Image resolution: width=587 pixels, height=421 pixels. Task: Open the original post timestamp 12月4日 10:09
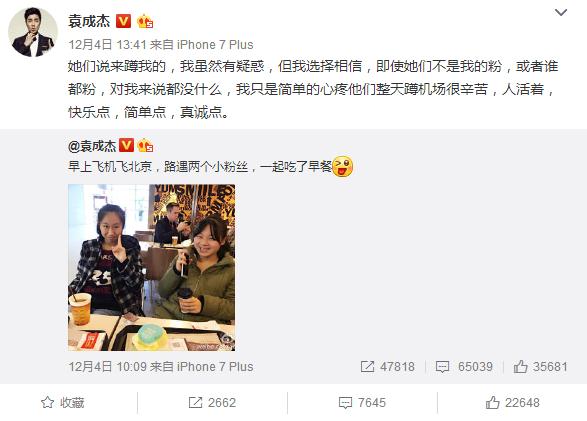107,366
